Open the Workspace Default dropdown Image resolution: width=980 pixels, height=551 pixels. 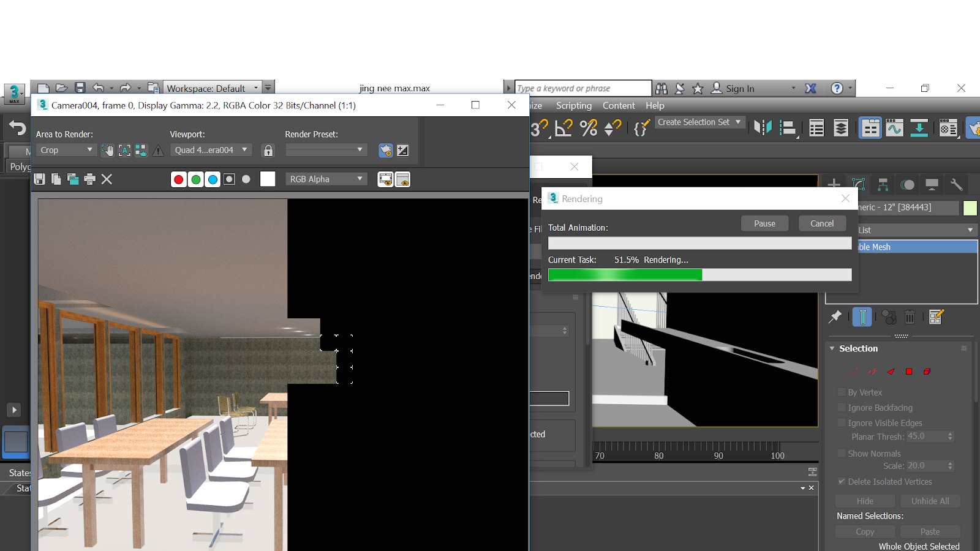(x=213, y=88)
